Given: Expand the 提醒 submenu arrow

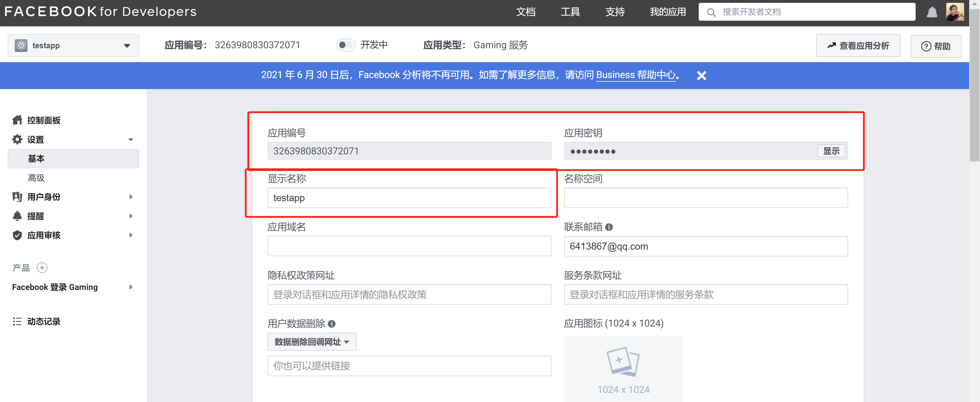Looking at the screenshot, I should [x=131, y=216].
